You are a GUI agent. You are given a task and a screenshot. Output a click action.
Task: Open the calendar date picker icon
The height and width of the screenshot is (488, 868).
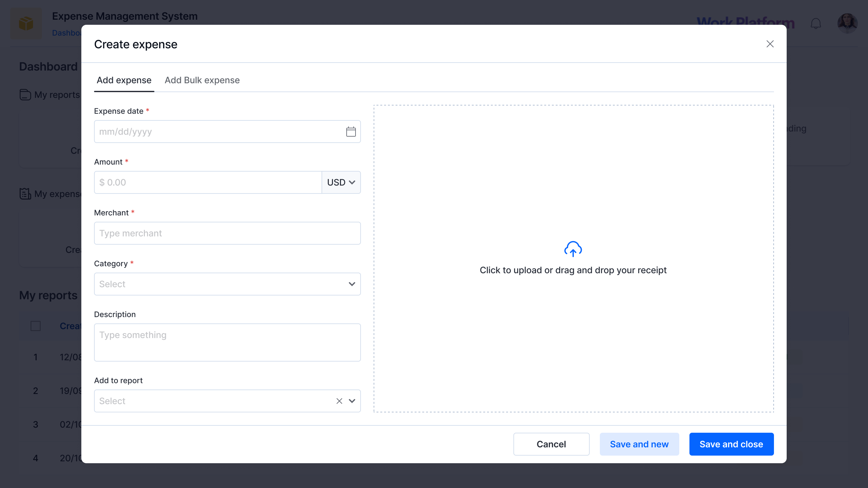click(351, 132)
